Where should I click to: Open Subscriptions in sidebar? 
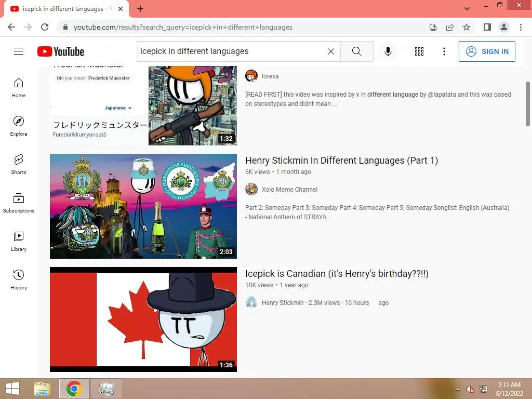pos(19,203)
